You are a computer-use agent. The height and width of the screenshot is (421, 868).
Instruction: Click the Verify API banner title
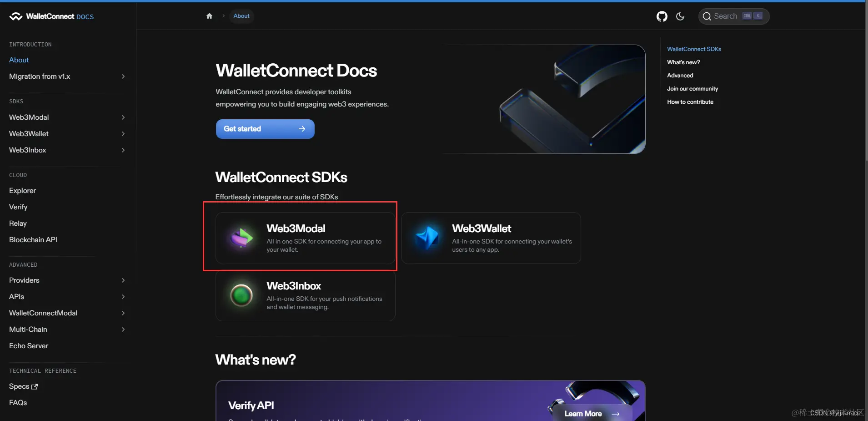tap(251, 406)
